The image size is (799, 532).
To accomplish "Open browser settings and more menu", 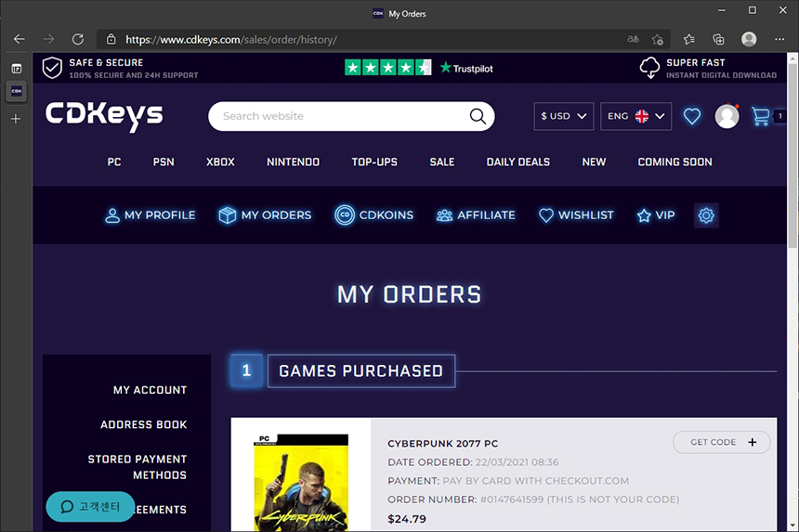I will (x=779, y=39).
